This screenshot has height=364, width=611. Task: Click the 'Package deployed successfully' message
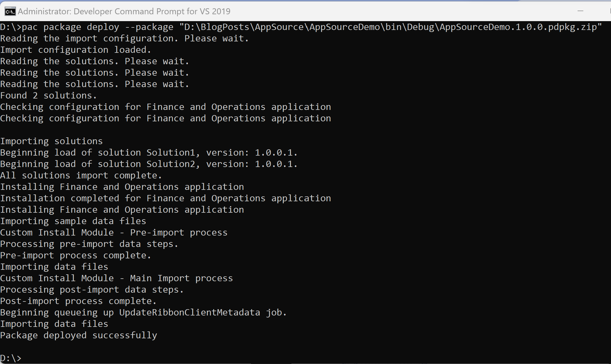click(x=79, y=335)
